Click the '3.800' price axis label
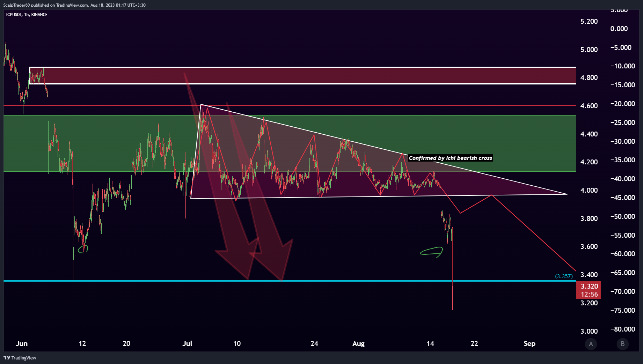 [x=589, y=218]
